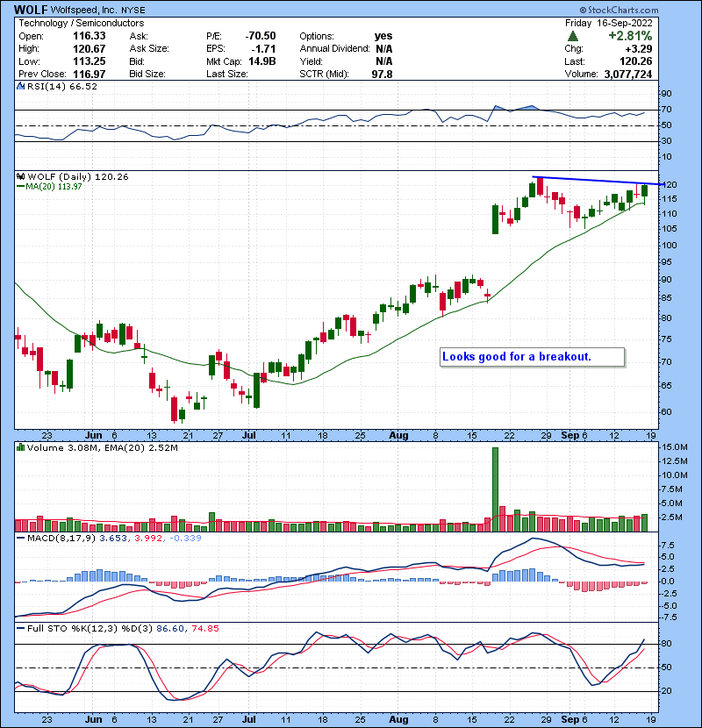Click the EPS value -1.71

[x=263, y=49]
